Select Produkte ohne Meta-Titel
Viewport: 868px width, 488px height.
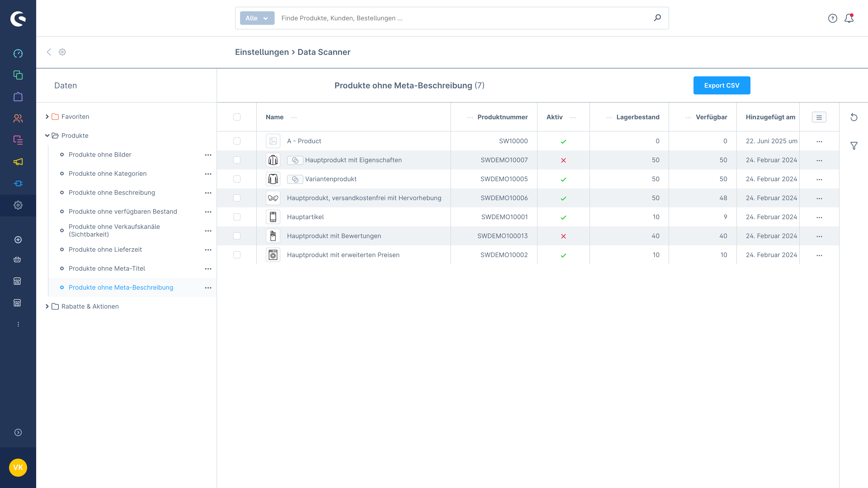(106, 268)
